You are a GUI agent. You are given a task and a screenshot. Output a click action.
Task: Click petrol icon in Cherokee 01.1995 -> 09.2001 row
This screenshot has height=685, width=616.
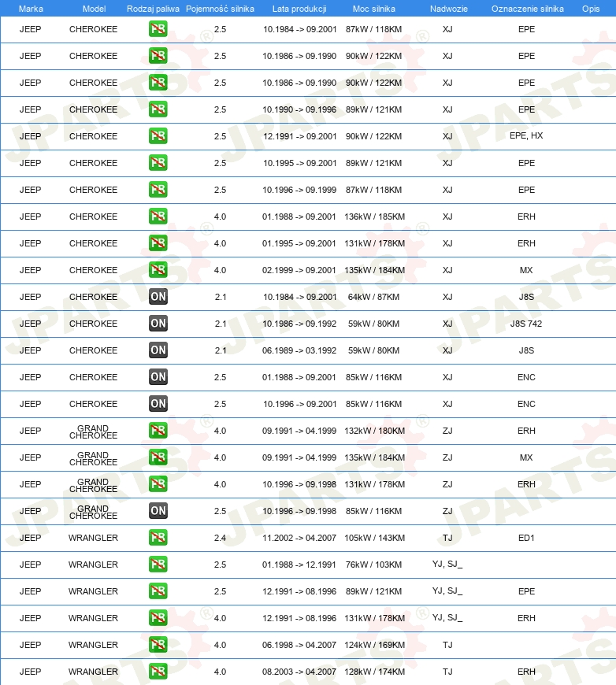click(x=158, y=243)
